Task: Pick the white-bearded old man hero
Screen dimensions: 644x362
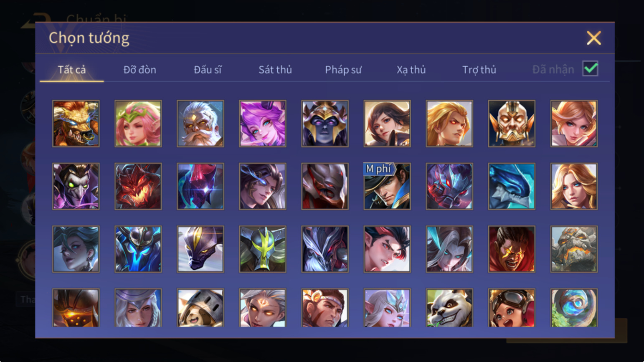Action: 200,124
